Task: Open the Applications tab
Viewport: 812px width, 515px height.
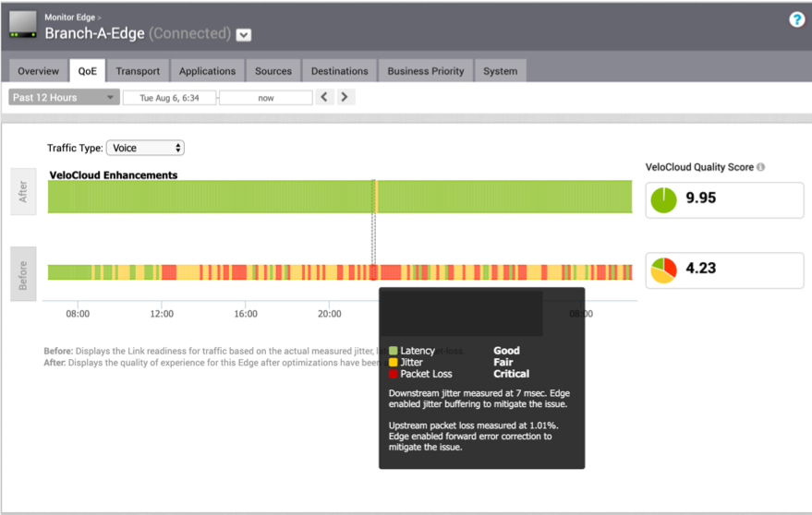Action: point(207,71)
